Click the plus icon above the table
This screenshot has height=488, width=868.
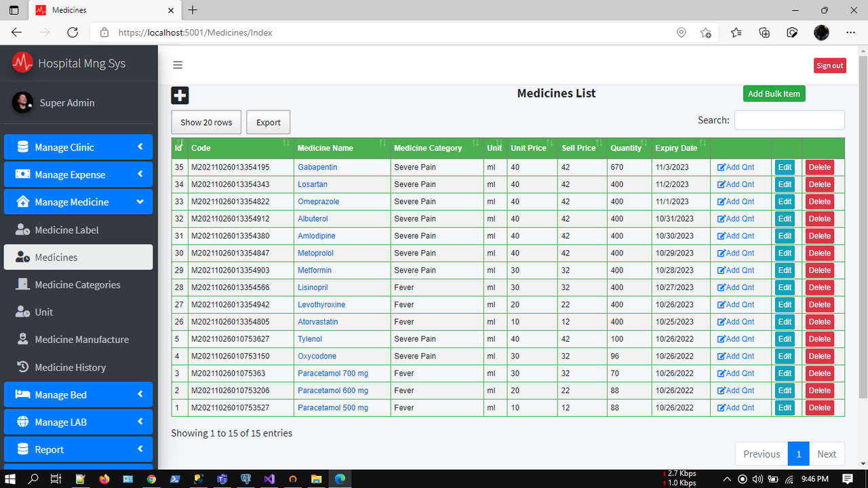(179, 95)
